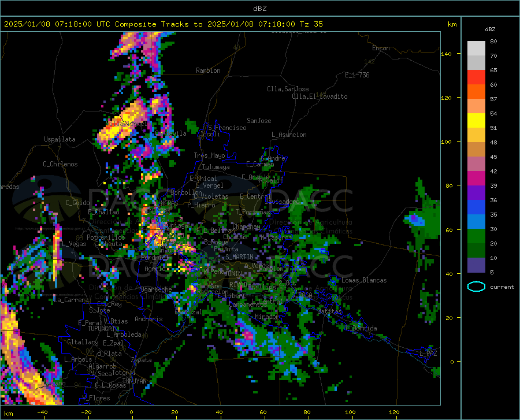Click the 'E_Vergel' map label
This screenshot has width=520, height=420.
(x=210, y=185)
